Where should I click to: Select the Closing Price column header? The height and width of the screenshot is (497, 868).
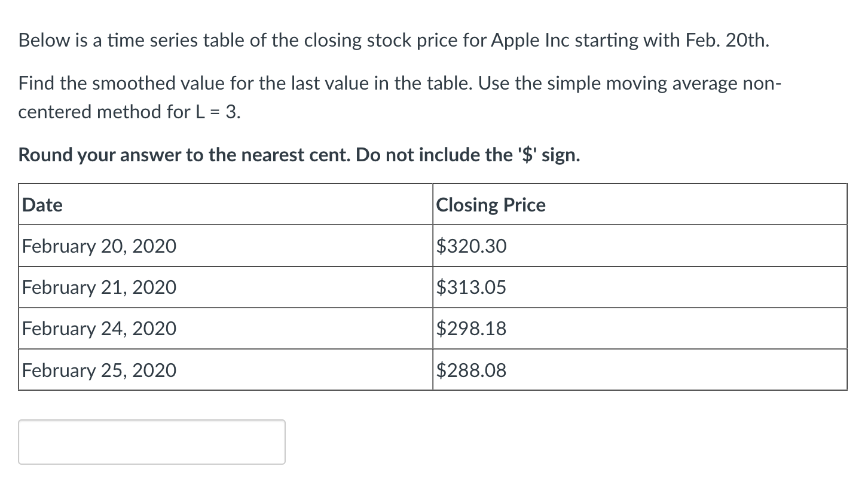point(490,204)
